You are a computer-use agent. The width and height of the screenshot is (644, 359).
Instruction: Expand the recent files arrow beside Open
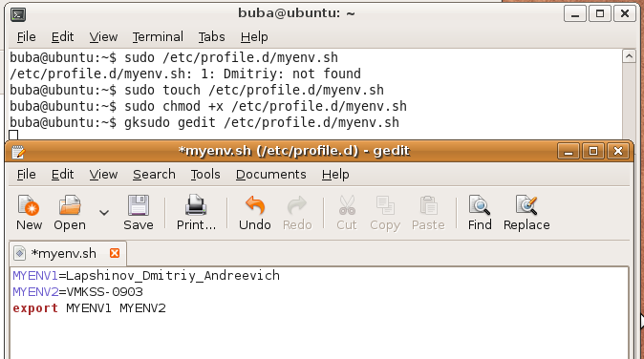click(104, 213)
